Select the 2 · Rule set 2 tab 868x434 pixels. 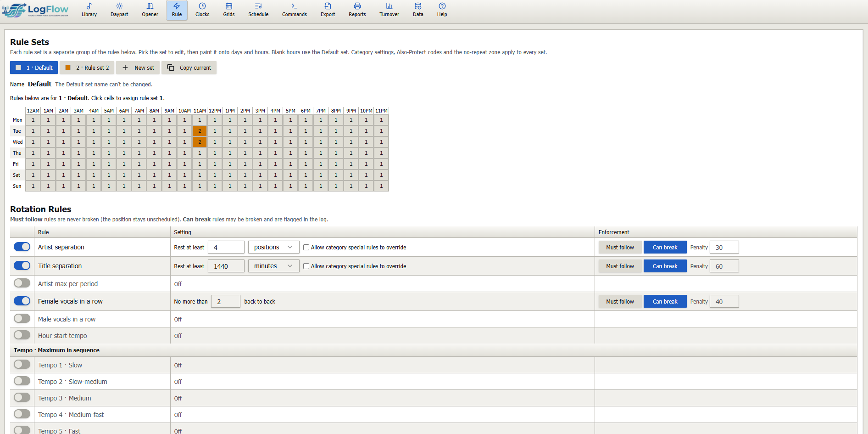click(x=87, y=68)
